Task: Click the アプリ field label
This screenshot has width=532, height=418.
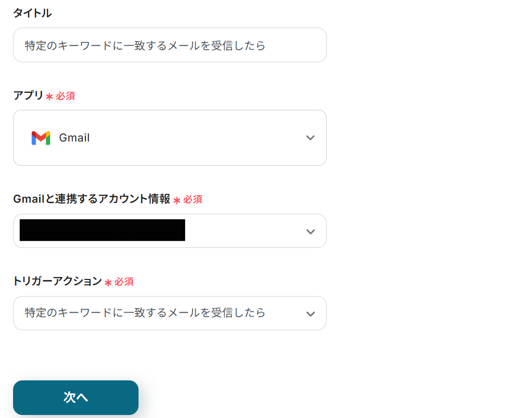Action: pyautogui.click(x=29, y=95)
